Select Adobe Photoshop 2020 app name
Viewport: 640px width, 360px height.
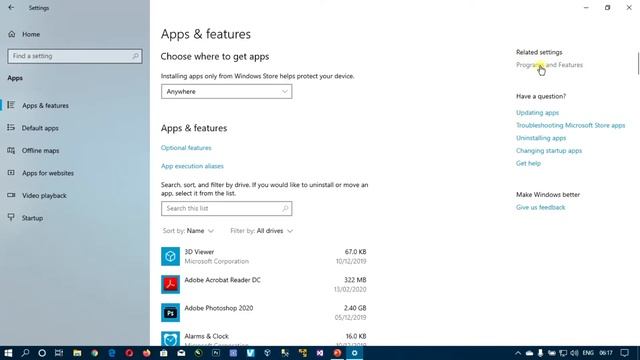click(x=219, y=308)
